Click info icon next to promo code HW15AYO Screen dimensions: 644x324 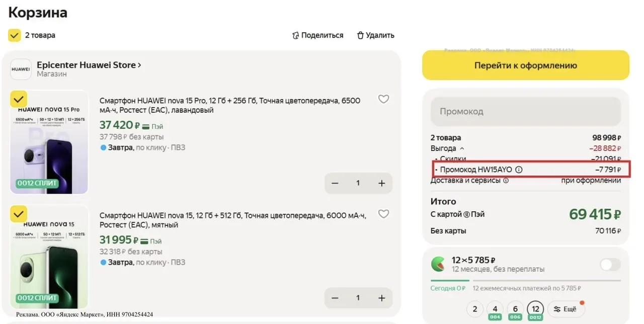coord(519,170)
